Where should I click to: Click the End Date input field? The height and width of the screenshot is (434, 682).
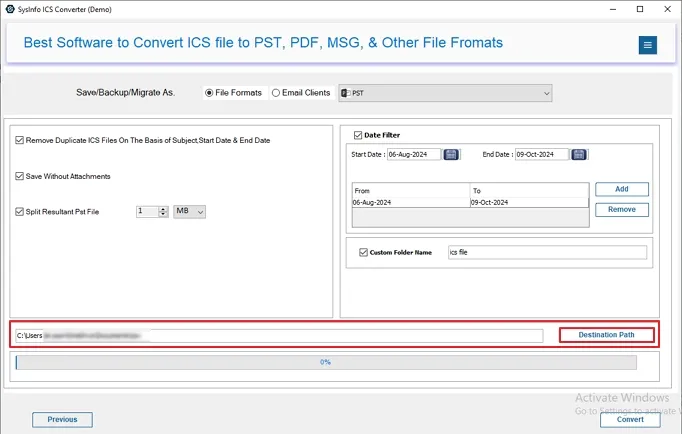(x=542, y=154)
